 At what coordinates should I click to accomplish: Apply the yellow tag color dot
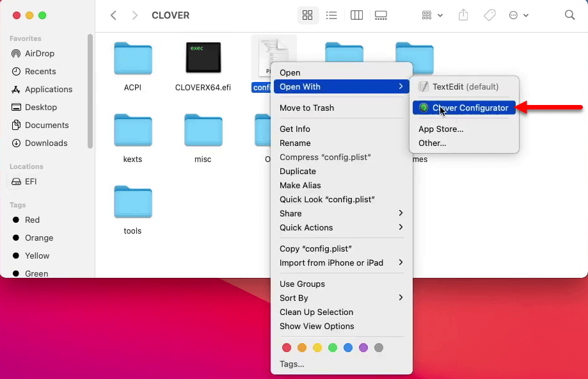317,348
